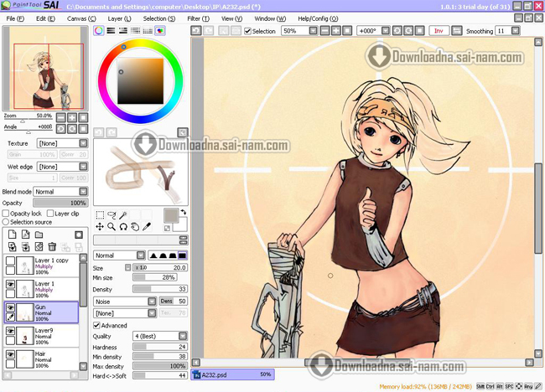
Task: Adjust the brush Density slider
Action: [x=160, y=289]
